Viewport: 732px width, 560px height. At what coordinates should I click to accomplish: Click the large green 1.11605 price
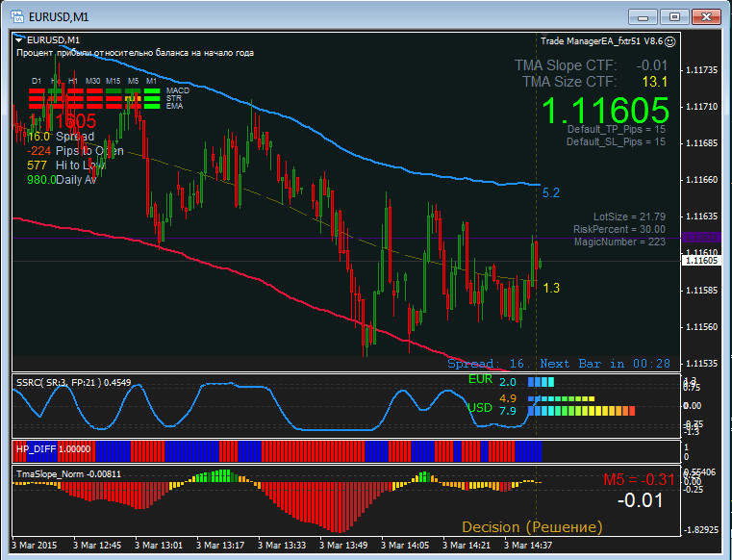(605, 111)
